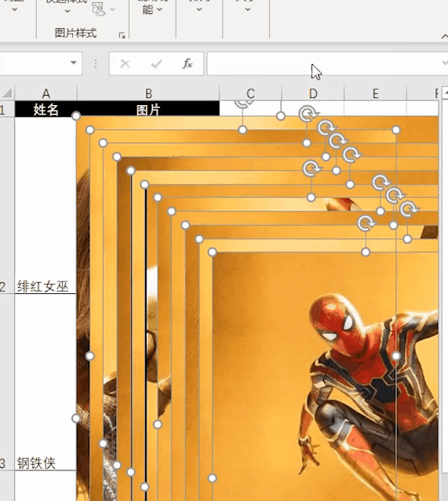Click the Spider-Man picture's top-left corner handle

point(213,252)
